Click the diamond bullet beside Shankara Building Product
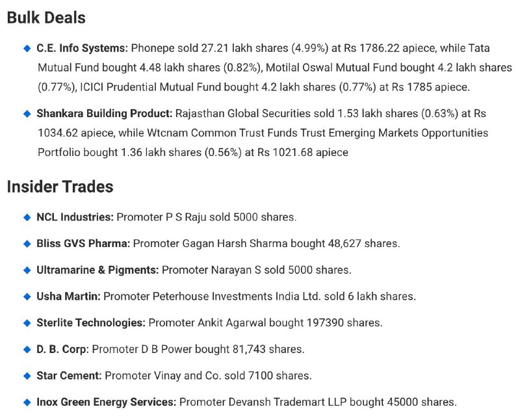520x420 pixels. [x=27, y=114]
